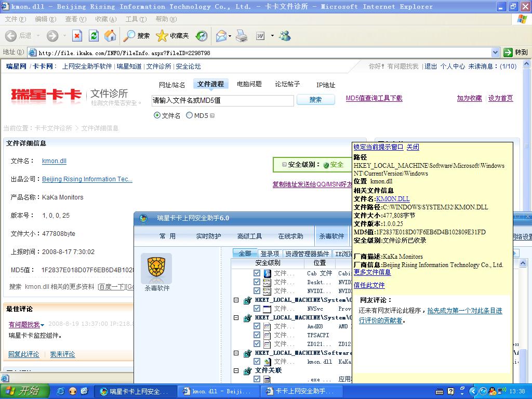
Task: Select the MD5 radio button
Action: [190, 115]
